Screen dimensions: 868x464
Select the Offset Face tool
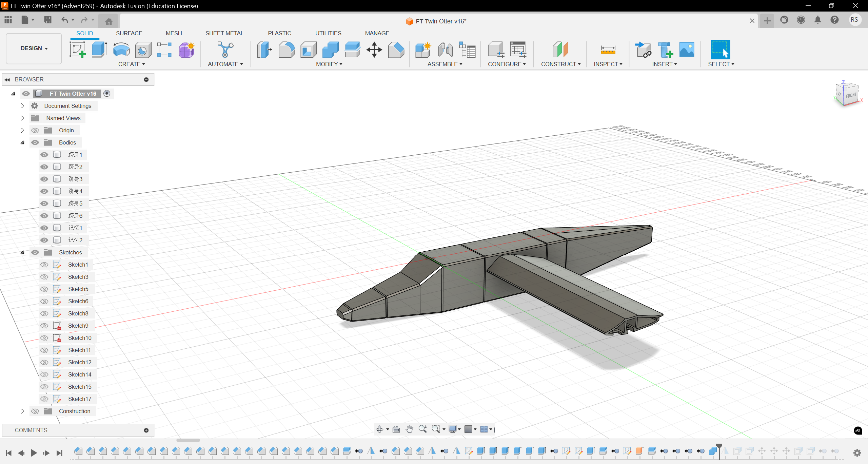352,50
